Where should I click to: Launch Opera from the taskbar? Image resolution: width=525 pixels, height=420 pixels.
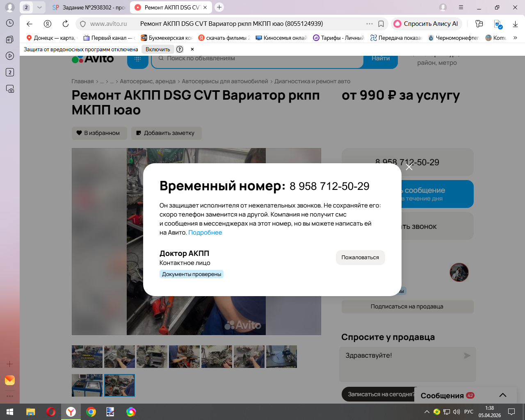(x=51, y=412)
